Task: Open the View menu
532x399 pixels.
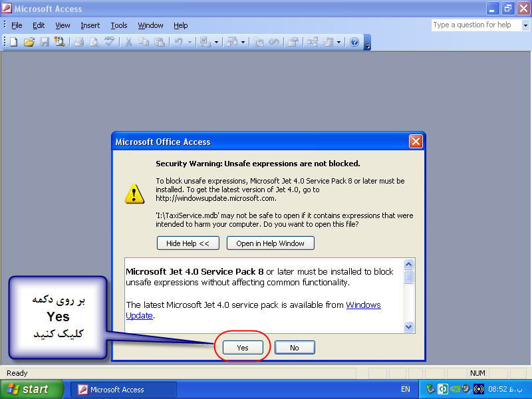Action: 63,25
